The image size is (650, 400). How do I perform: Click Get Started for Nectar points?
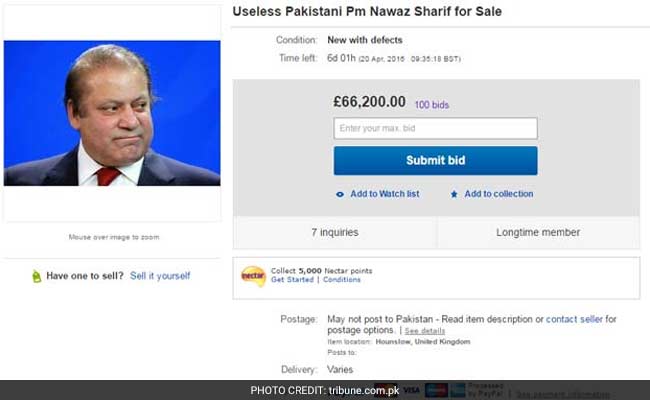(292, 280)
